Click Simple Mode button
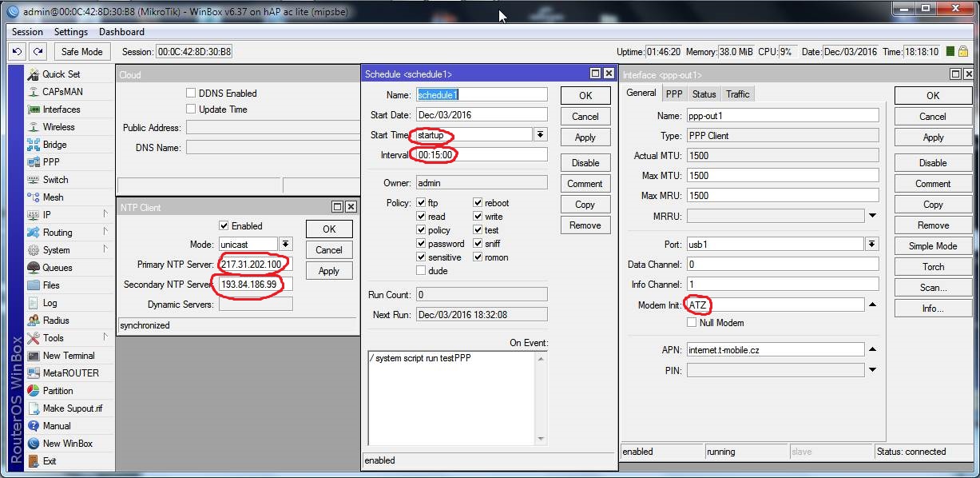The image size is (980, 478). tap(933, 246)
